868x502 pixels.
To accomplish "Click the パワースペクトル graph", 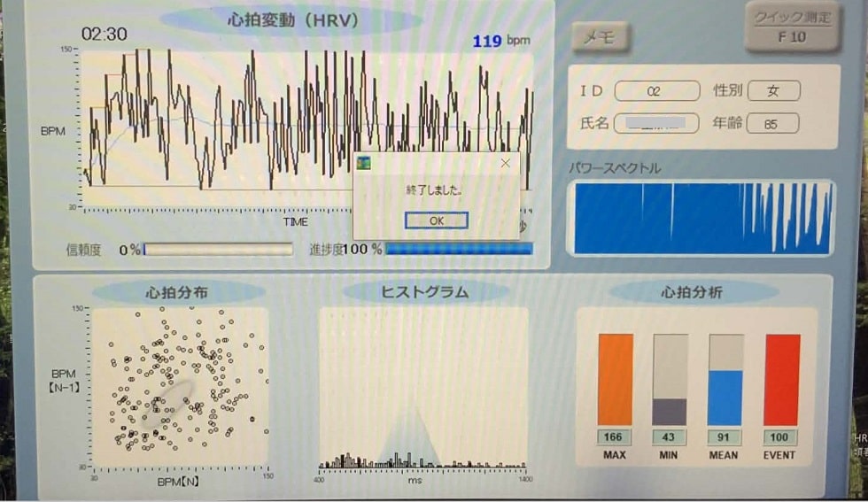I will coord(703,218).
